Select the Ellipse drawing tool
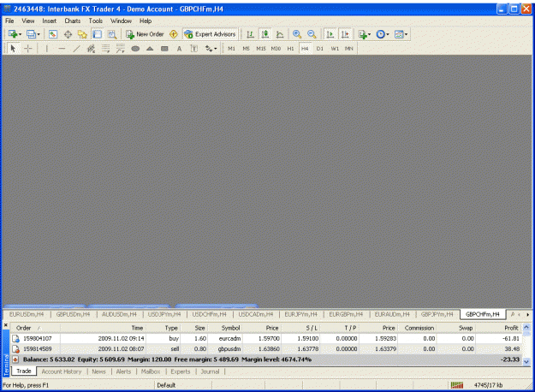This screenshot has width=535, height=392. 135,49
